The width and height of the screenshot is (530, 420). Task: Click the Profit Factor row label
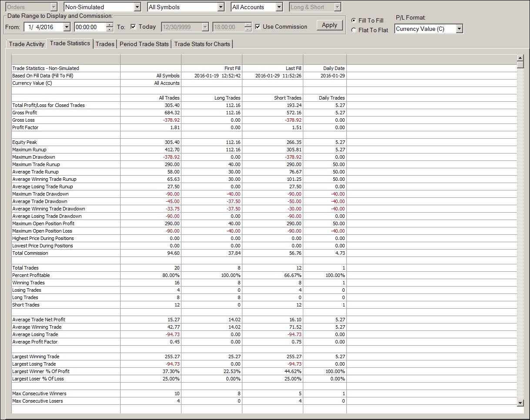click(25, 127)
